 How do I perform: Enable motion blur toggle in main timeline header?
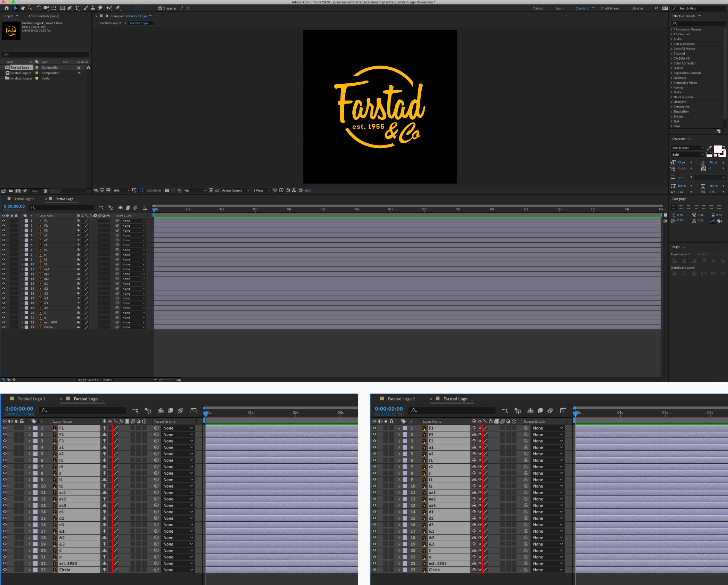tap(135, 208)
